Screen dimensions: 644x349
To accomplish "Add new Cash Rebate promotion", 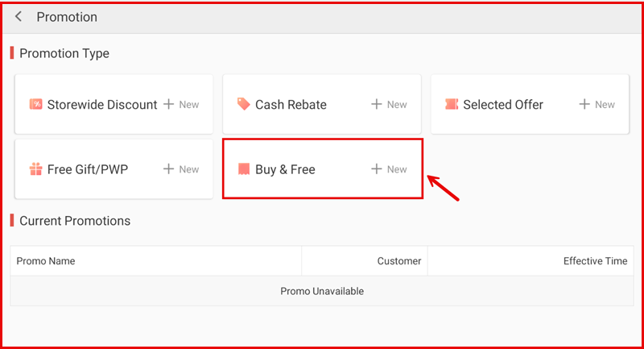I will tap(389, 105).
